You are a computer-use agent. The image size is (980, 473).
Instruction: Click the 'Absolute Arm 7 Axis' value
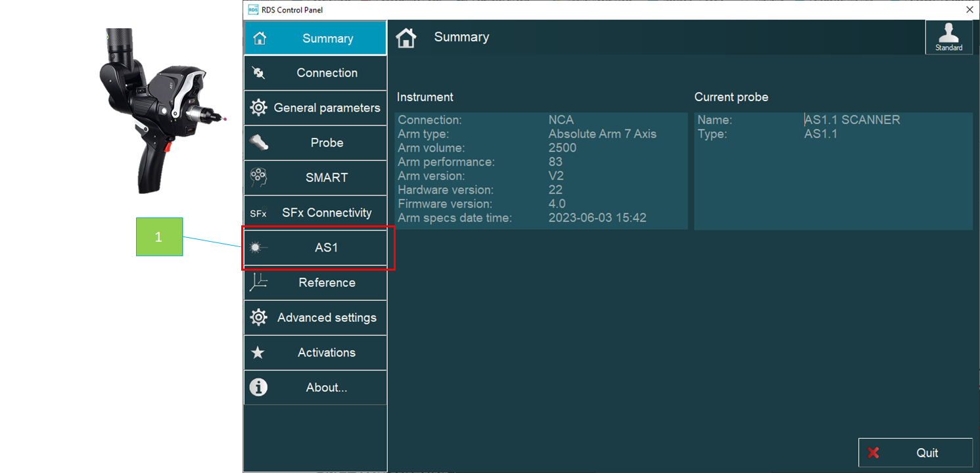pyautogui.click(x=603, y=134)
